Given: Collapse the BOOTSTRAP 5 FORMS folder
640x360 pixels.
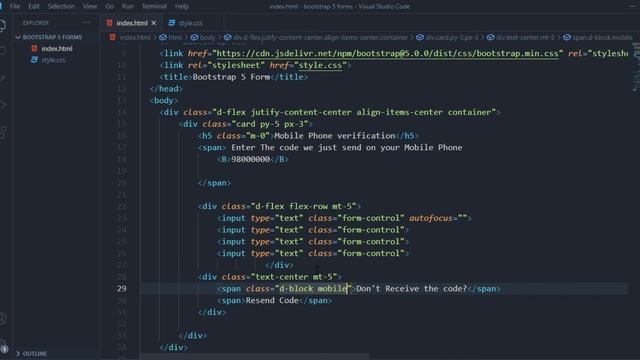Looking at the screenshot, I should click(18, 37).
